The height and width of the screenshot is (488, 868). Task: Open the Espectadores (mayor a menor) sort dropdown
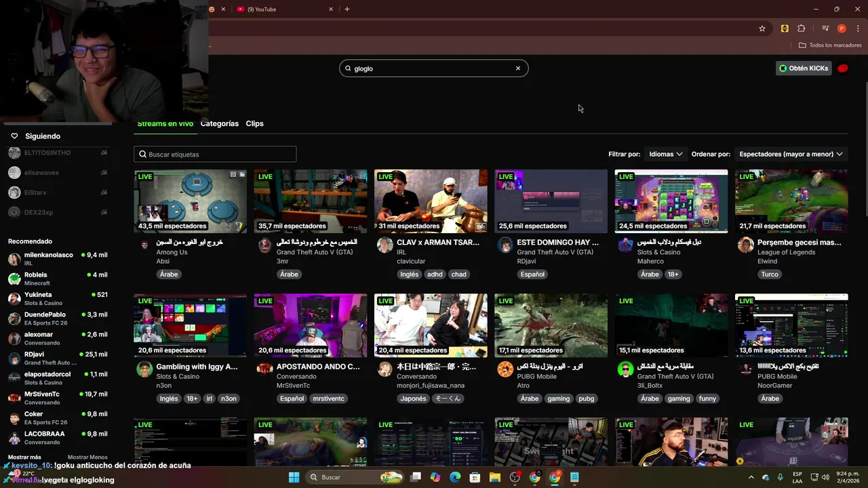click(791, 155)
